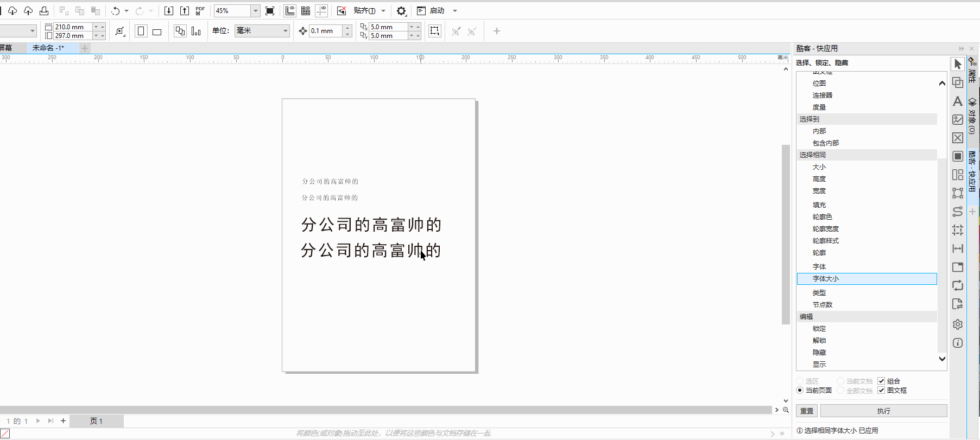Click the info icon in Kuke panel
Image resolution: width=980 pixels, height=440 pixels.
[x=958, y=343]
